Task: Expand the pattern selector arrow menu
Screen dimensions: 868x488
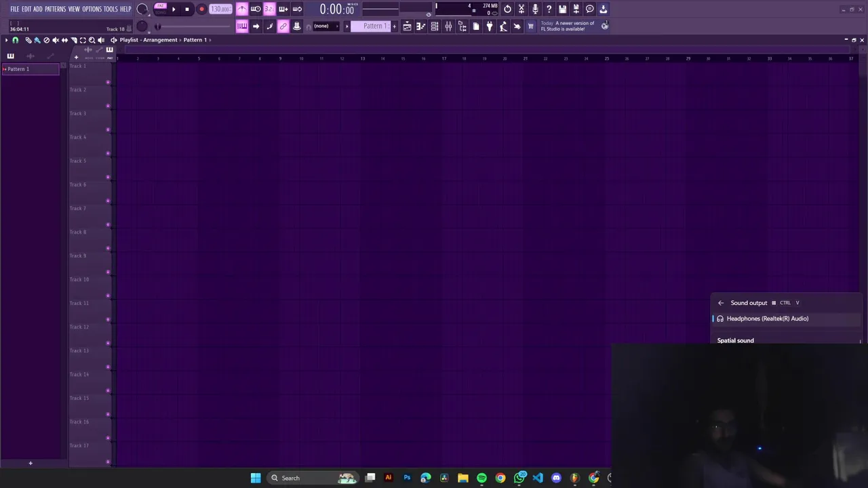Action: (347, 26)
